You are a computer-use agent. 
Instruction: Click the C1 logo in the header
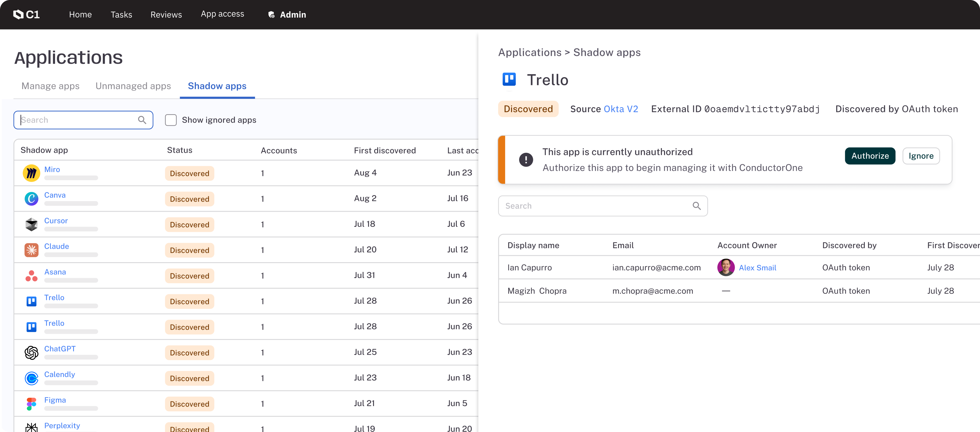tap(26, 15)
